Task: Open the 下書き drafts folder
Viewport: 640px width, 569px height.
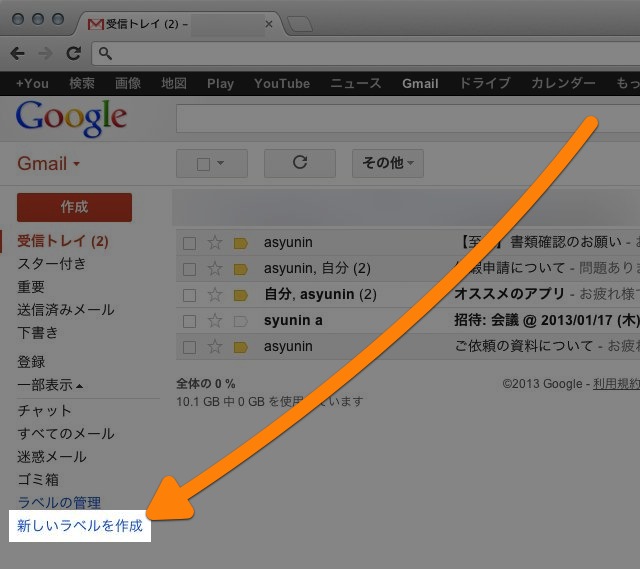Action: click(38, 333)
